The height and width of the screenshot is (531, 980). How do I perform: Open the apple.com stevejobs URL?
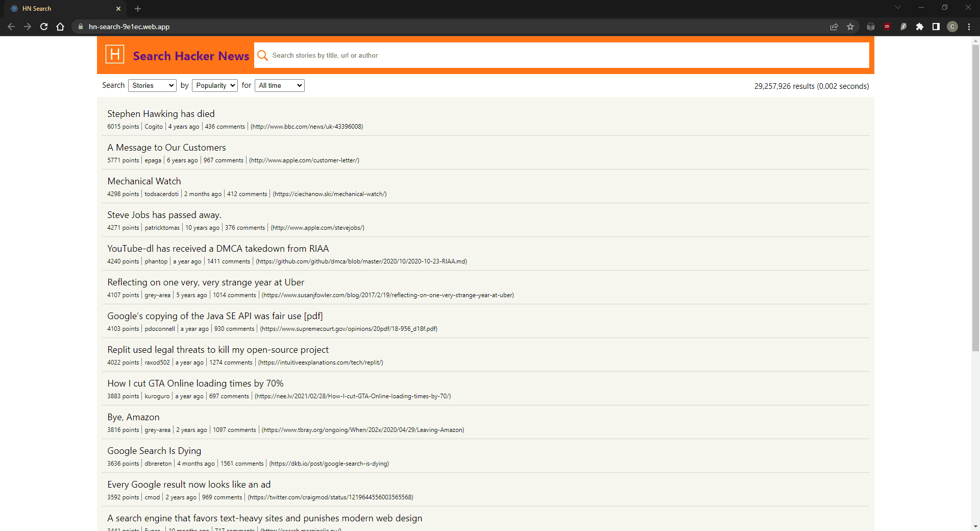[x=317, y=228]
